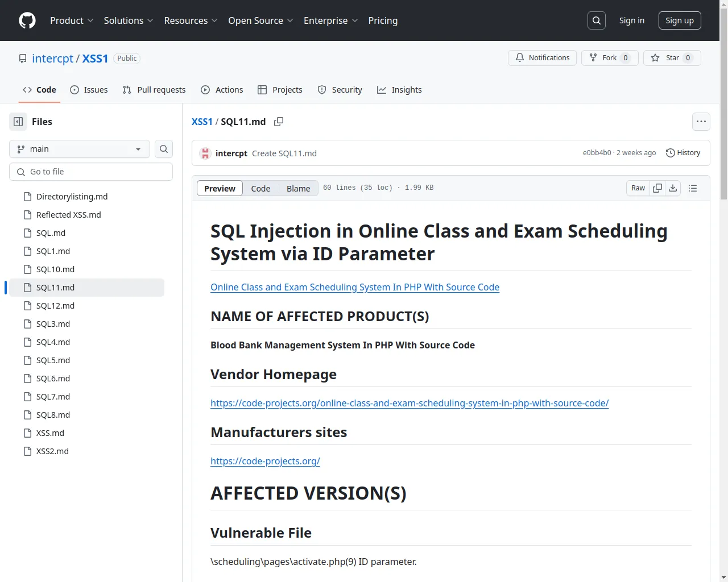The height and width of the screenshot is (582, 728).
Task: Open XSS.md in file tree
Action: 86,433
